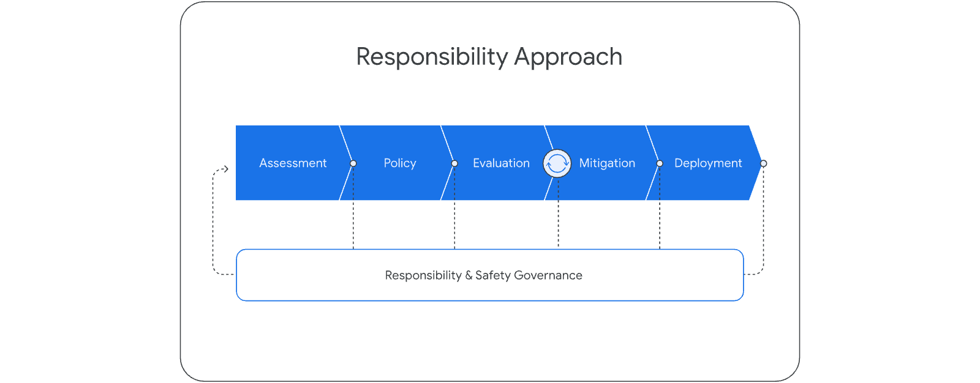Click the connector dot between Assessment and Policy
The height and width of the screenshot is (383, 980).
(353, 163)
